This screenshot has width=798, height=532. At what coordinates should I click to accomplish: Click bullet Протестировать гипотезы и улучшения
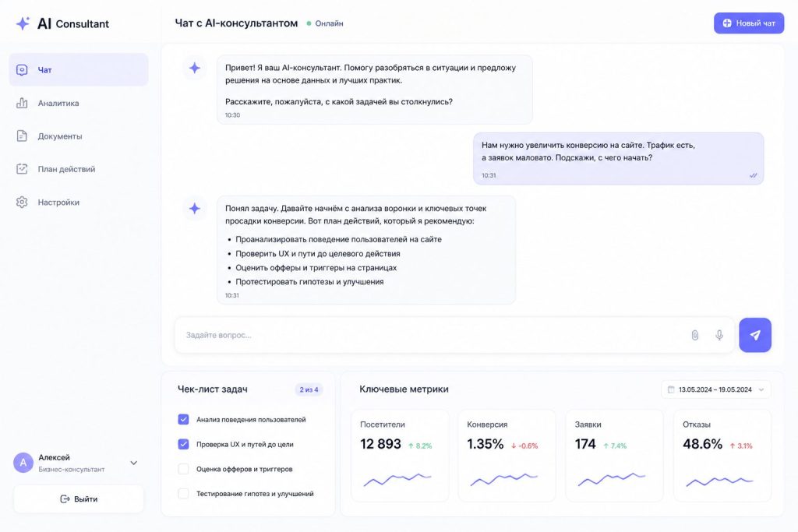pyautogui.click(x=309, y=281)
